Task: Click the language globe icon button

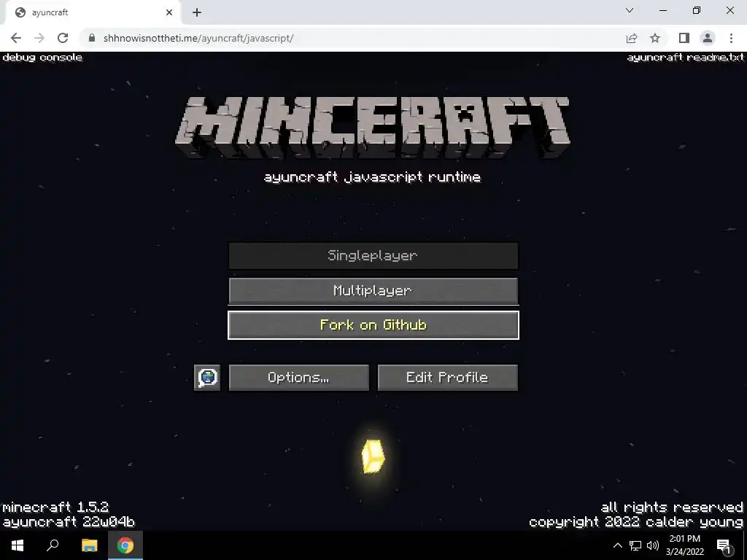Action: click(x=207, y=378)
